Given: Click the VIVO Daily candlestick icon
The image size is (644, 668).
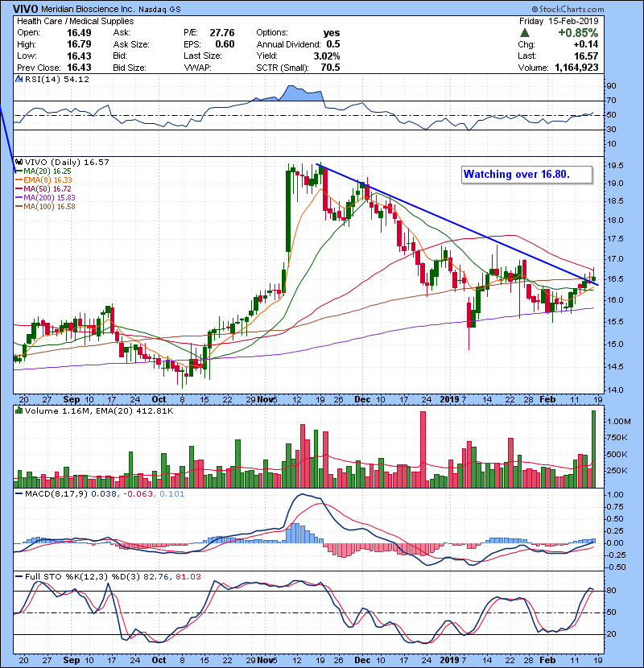Looking at the screenshot, I should click(x=19, y=162).
